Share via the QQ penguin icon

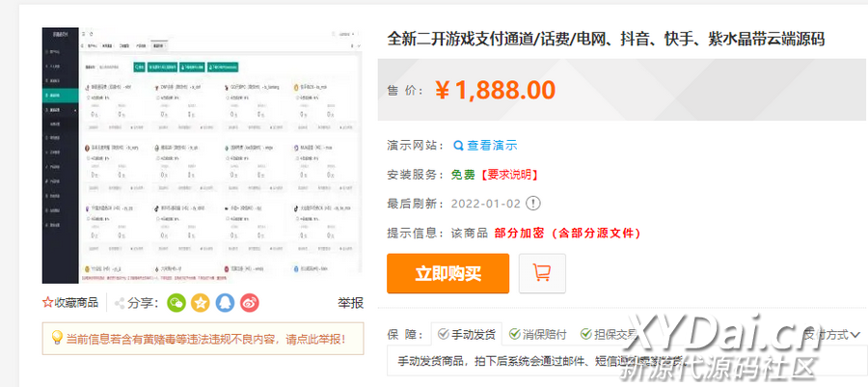[x=225, y=303]
